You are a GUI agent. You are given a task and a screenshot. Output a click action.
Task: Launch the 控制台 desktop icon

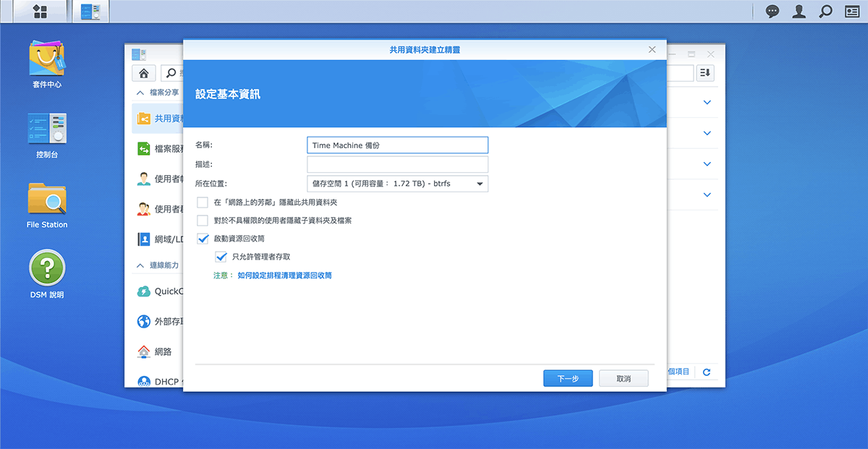point(47,135)
